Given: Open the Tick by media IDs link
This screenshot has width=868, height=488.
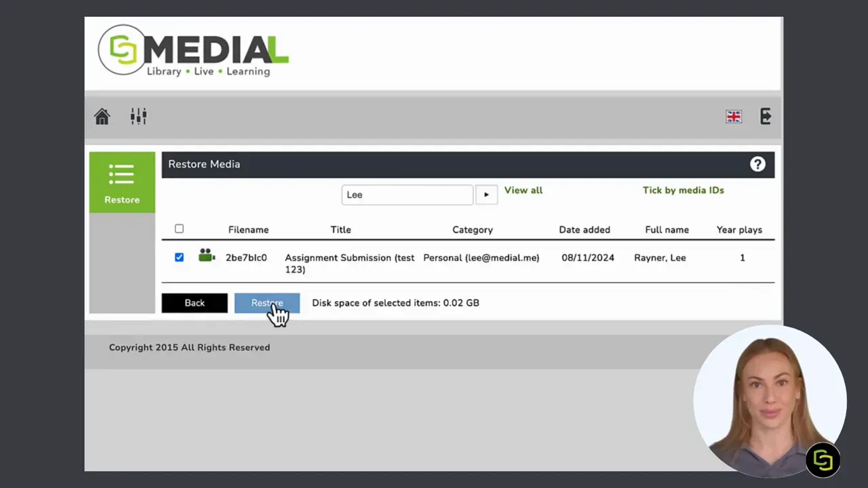Looking at the screenshot, I should (x=684, y=190).
